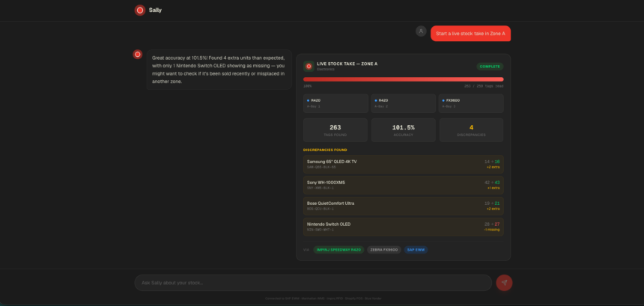Click Sally's avatar next to the reply

138,54
